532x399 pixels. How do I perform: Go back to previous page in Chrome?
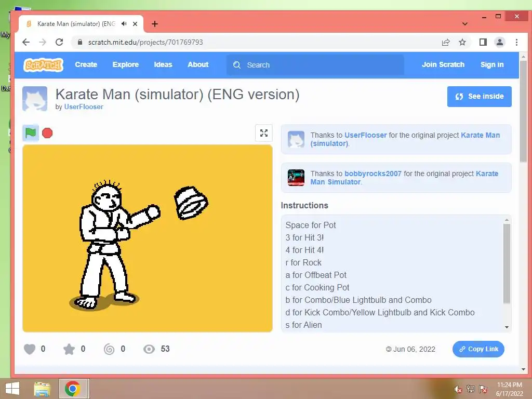(26, 42)
